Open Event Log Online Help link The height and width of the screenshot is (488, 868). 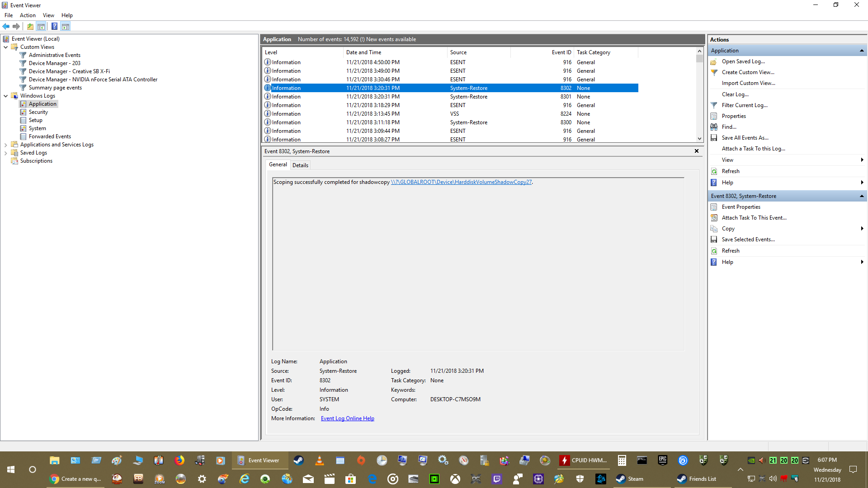pos(348,418)
